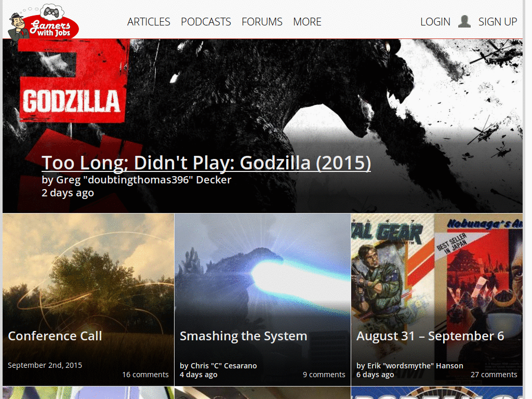Image resolution: width=532 pixels, height=399 pixels.
Task: Open the 27 comments link
Action: pyautogui.click(x=494, y=375)
